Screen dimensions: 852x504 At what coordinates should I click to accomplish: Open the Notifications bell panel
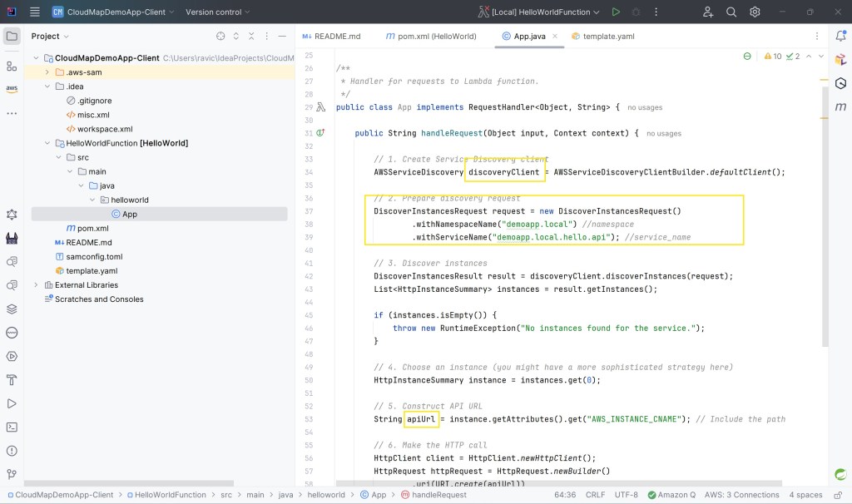coord(840,36)
